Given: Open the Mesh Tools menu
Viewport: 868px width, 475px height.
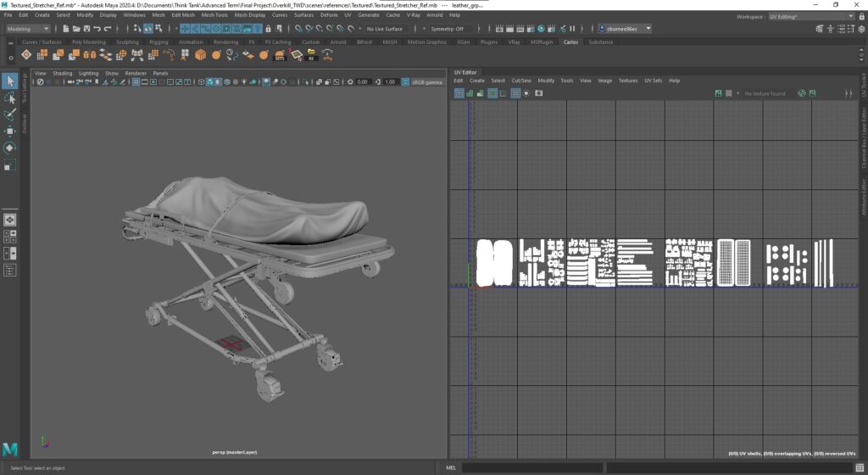Looking at the screenshot, I should 214,15.
